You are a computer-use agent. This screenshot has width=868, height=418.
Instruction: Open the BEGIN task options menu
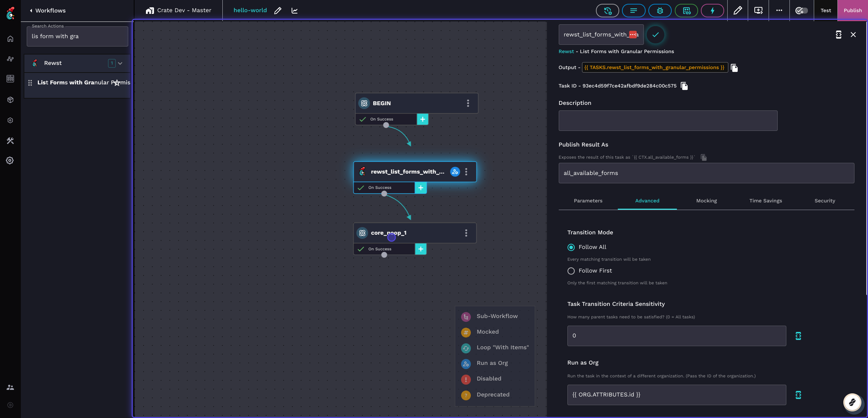point(468,103)
